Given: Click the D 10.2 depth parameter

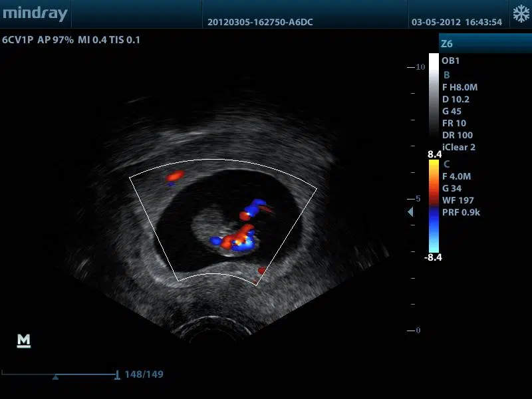Looking at the screenshot, I should click(x=456, y=99).
